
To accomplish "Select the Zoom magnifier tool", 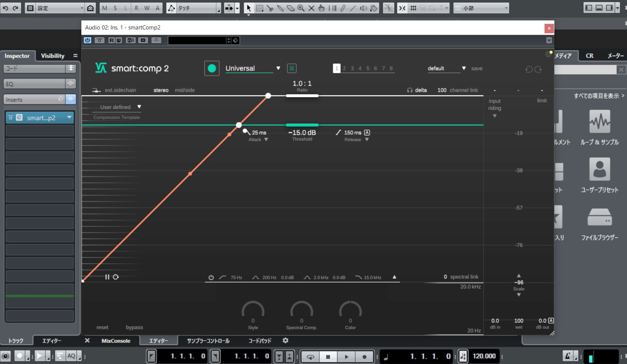I will (301, 8).
